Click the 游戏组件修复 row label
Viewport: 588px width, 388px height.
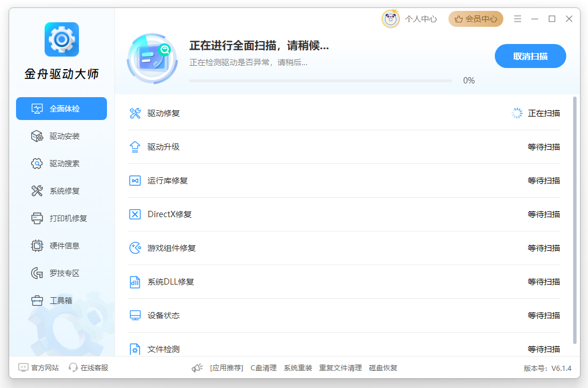172,248
